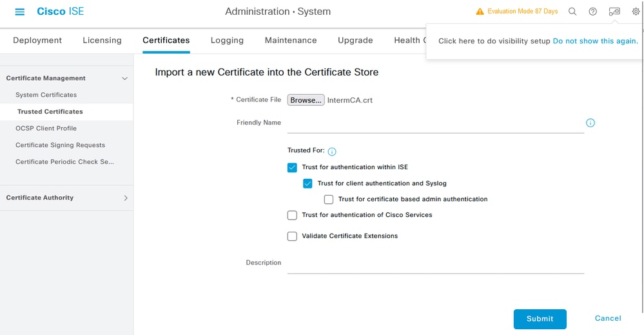Click the visibility setup icon in header
Viewport: 644px width, 335px height.
pos(614,12)
